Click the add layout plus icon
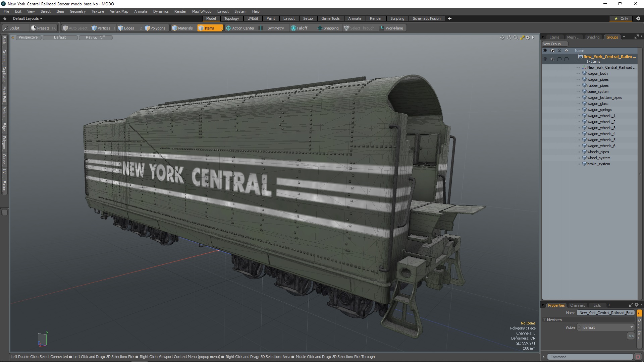Viewport: 644px width, 362px height. [450, 18]
